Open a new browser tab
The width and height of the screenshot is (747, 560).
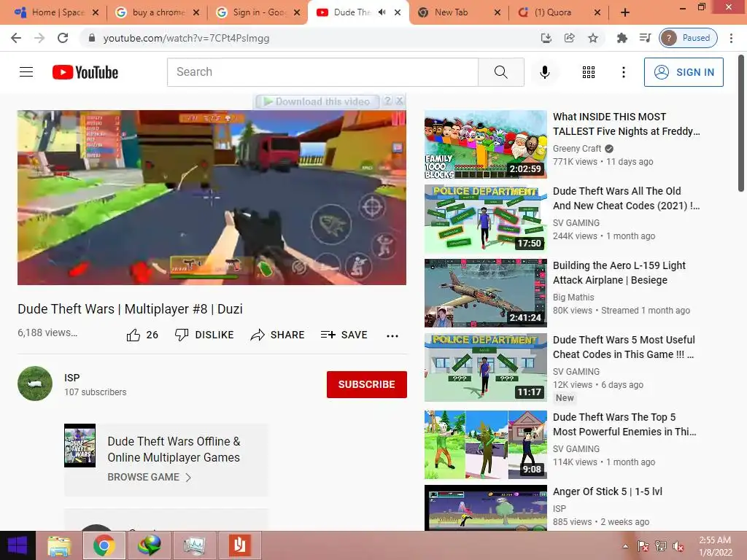click(625, 12)
